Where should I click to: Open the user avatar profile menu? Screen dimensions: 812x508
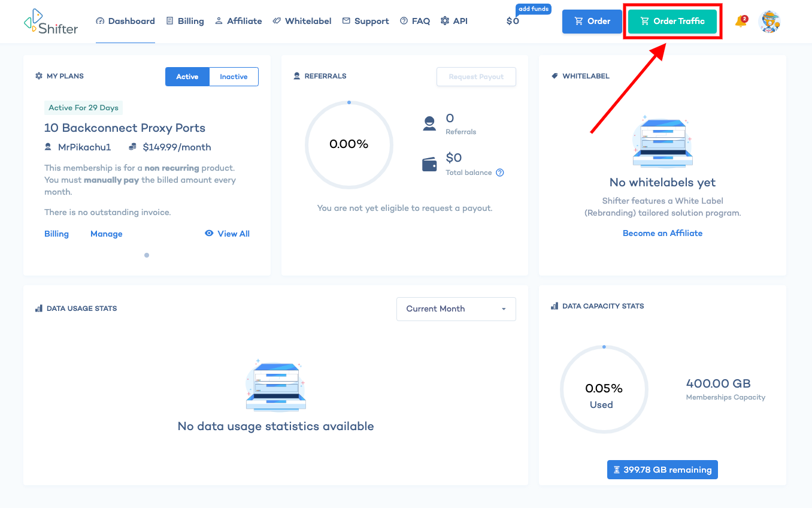coord(769,22)
